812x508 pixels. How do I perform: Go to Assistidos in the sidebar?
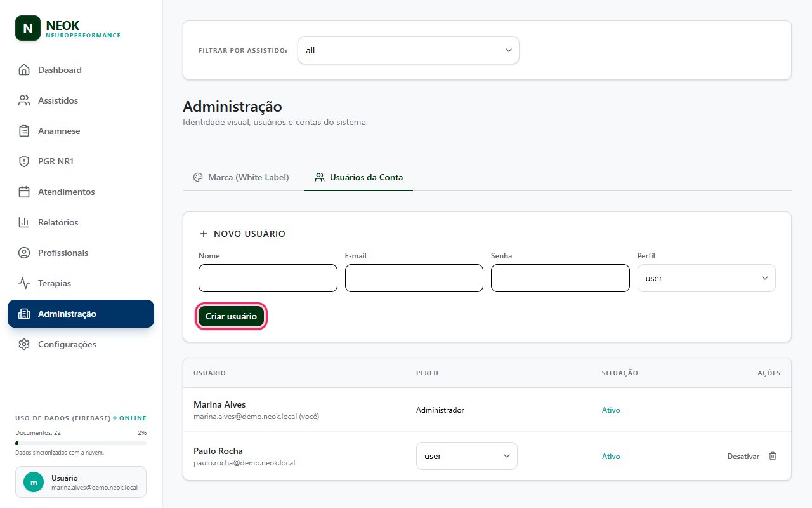81,100
